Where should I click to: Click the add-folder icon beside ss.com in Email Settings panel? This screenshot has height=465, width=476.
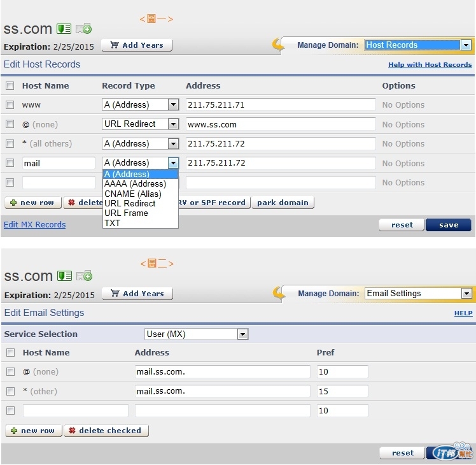click(x=84, y=276)
